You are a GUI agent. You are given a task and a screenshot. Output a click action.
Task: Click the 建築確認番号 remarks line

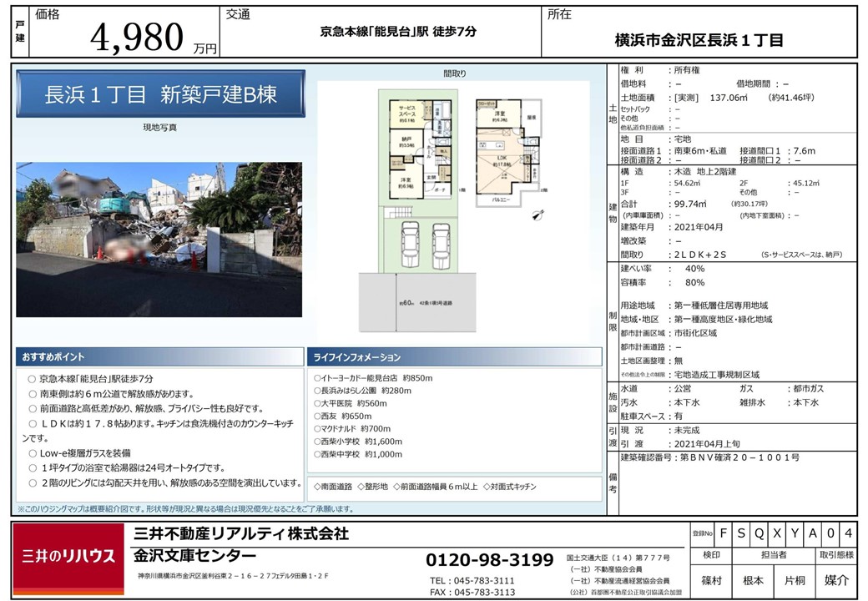coord(711,458)
